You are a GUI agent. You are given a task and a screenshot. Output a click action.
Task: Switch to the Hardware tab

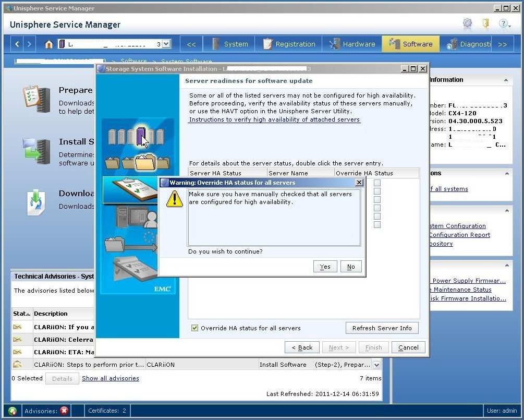[352, 44]
